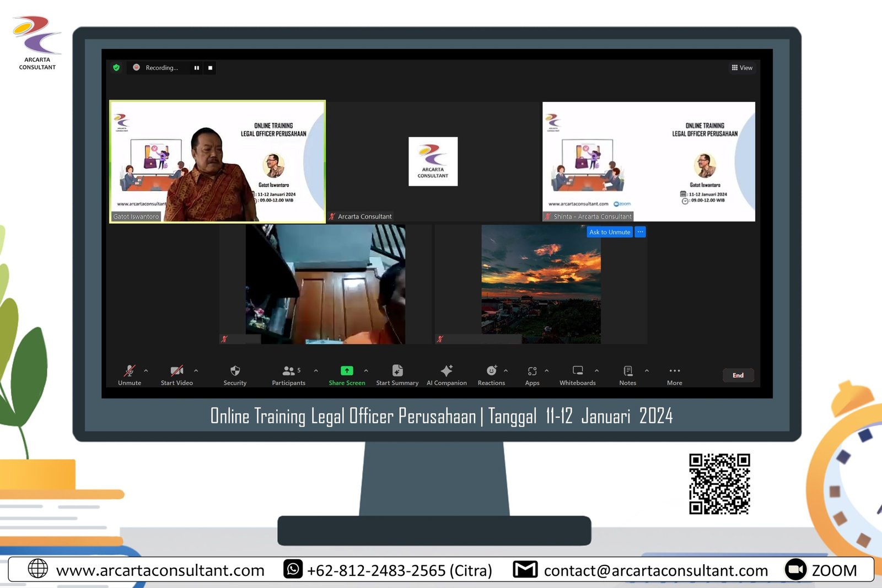This screenshot has width=882, height=588.
Task: Open Whiteboards
Action: click(x=577, y=371)
